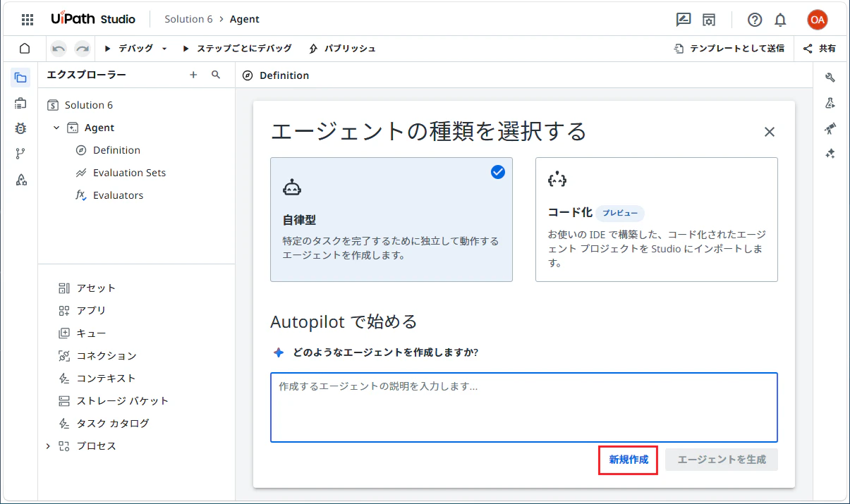
Task: Open the second left sidebar panel icon
Action: tap(20, 104)
